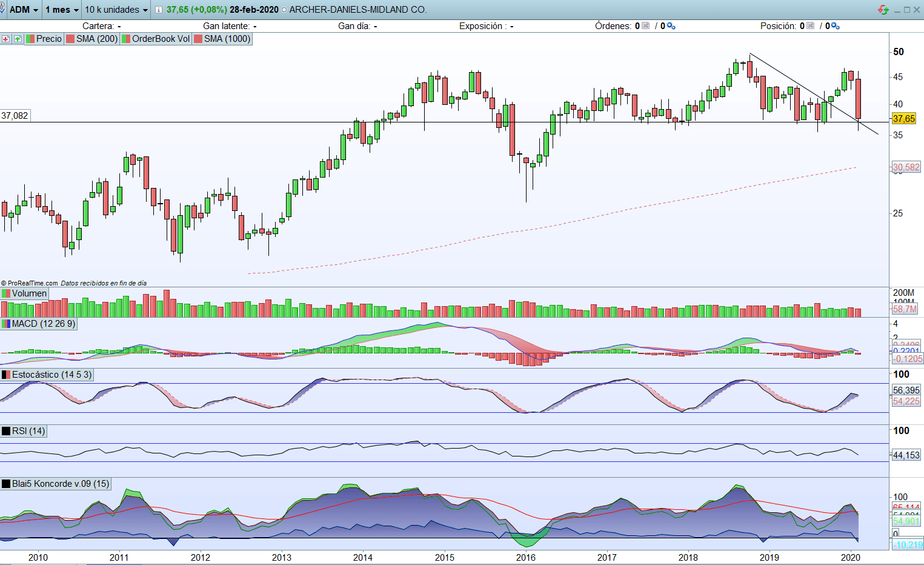Click the ARCHER-DANIELS-MIDLAND CO. title text

[x=358, y=10]
